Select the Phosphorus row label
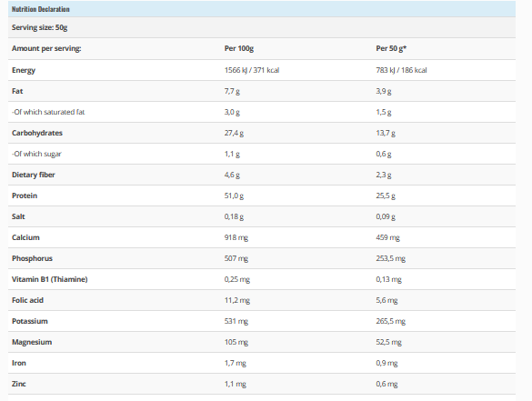532x401 pixels. (x=32, y=258)
